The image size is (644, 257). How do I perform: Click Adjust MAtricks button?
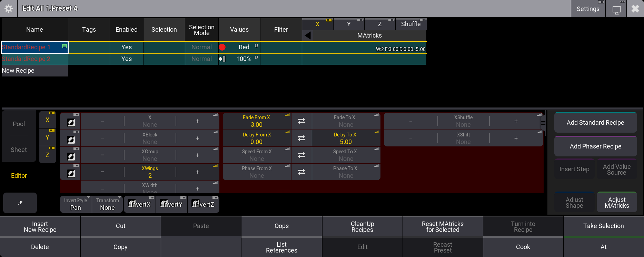[617, 203]
